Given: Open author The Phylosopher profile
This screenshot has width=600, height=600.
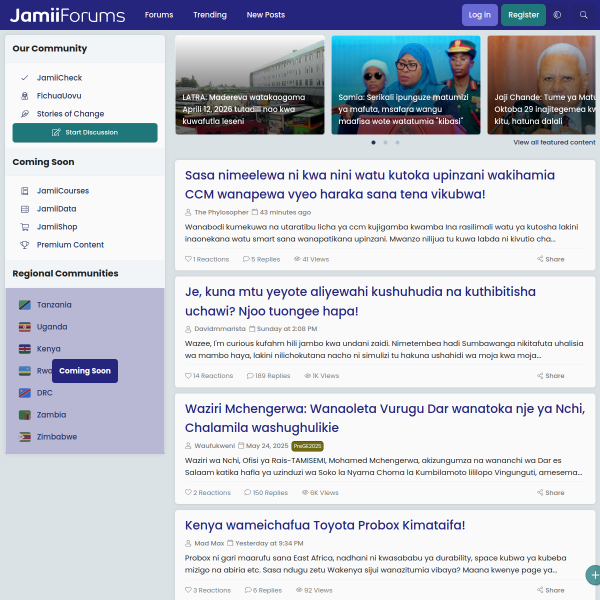Looking at the screenshot, I should [x=222, y=212].
